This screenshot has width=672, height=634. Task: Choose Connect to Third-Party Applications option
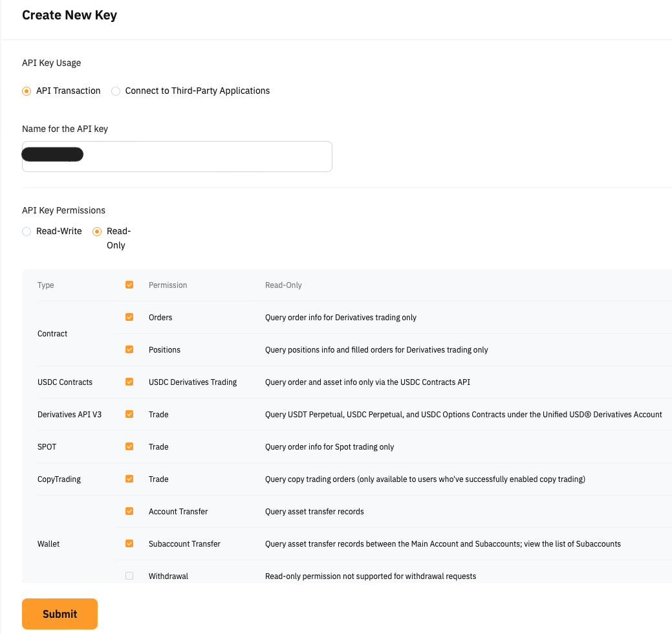pos(116,91)
